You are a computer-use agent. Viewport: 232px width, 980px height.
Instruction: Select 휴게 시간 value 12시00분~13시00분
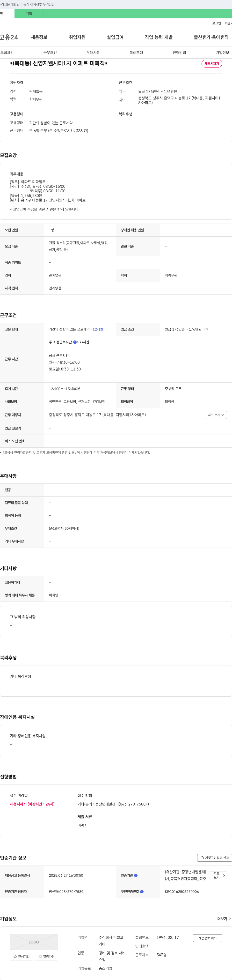click(65, 389)
